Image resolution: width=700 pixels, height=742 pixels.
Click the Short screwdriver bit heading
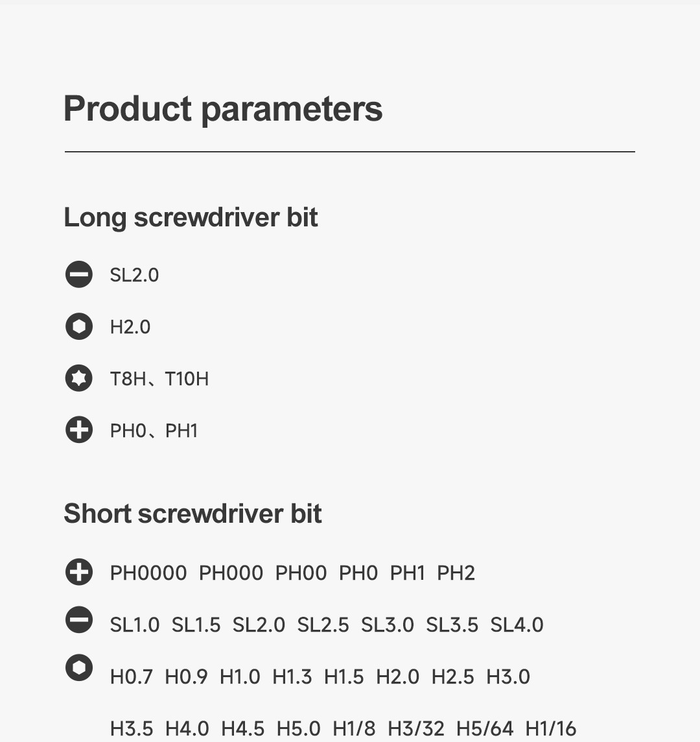[x=192, y=514]
